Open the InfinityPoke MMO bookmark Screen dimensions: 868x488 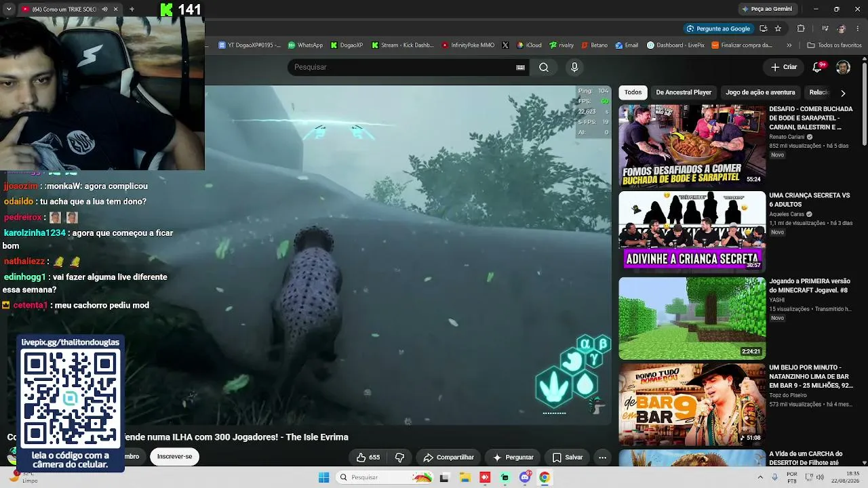[x=468, y=45]
